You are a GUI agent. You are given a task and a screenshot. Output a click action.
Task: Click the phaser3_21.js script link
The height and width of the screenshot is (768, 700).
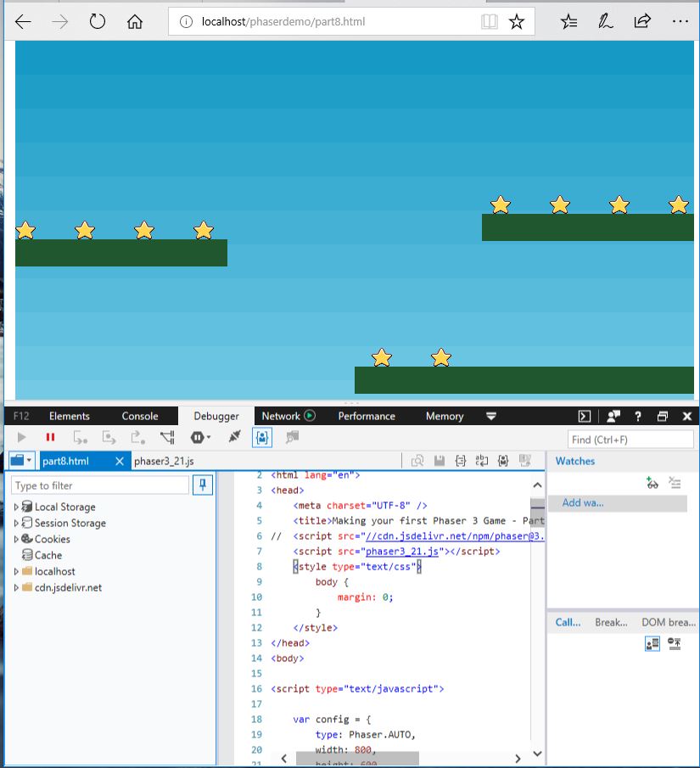[402, 551]
